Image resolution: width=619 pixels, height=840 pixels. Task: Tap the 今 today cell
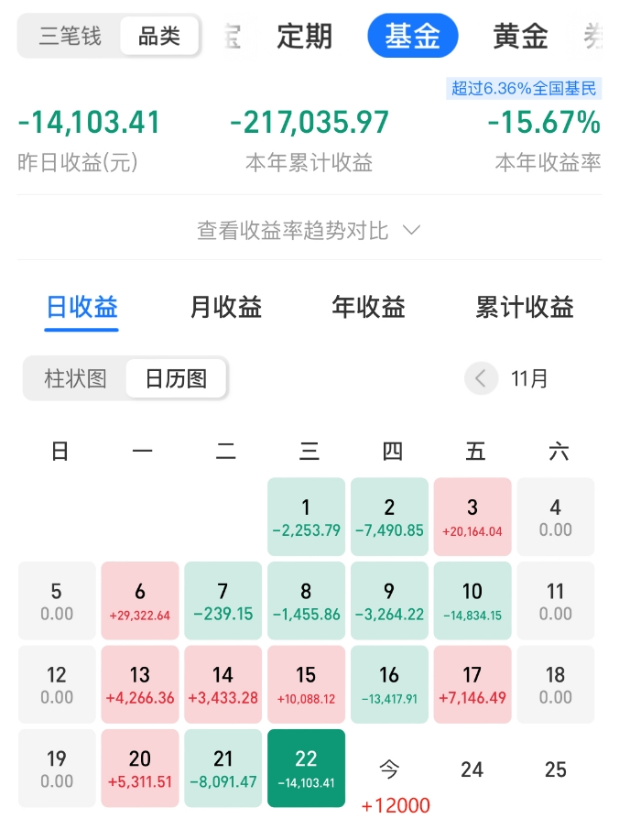tap(389, 769)
